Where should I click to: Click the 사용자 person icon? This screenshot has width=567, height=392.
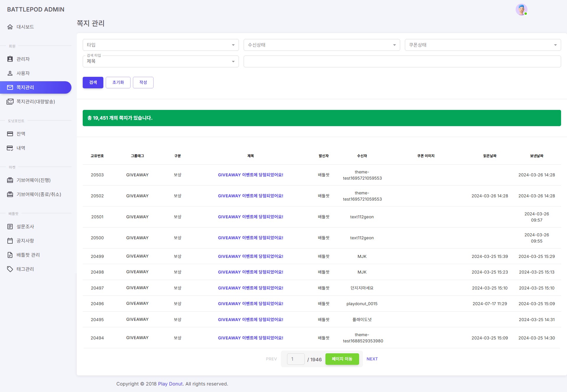coord(10,73)
